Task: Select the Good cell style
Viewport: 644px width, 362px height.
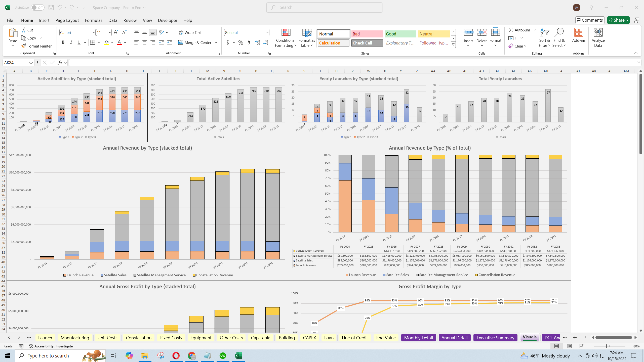Action: 400,34
